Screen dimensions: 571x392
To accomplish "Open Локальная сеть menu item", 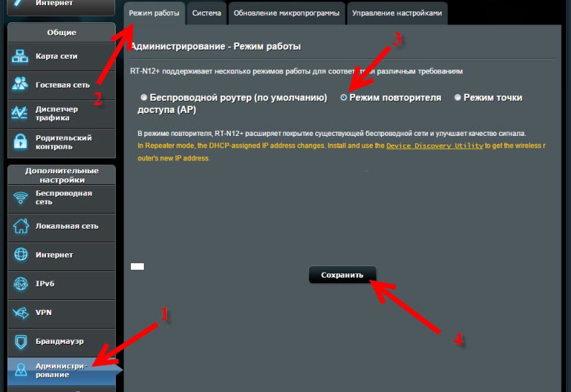I will pyautogui.click(x=61, y=227).
